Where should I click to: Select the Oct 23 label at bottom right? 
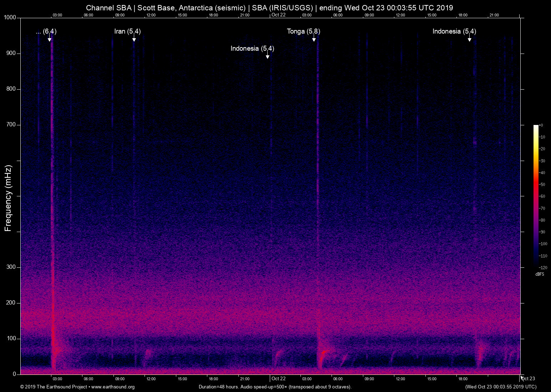[x=528, y=378]
